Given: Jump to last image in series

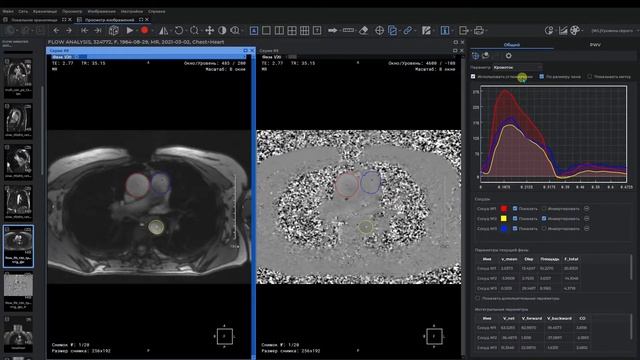Looking at the screenshot, I should (x=98, y=31).
